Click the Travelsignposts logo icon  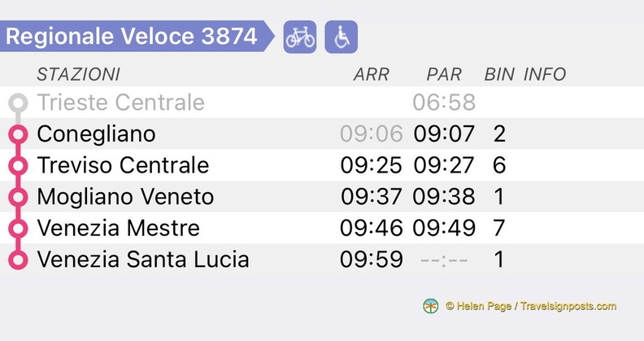pyautogui.click(x=431, y=306)
